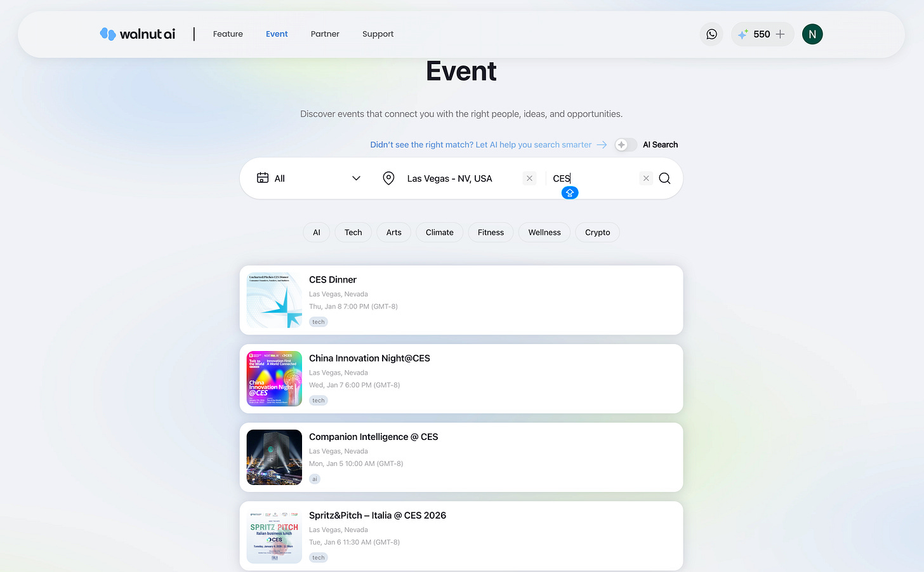Click the search magnifier icon
Image resolution: width=924 pixels, height=572 pixels.
(x=664, y=178)
